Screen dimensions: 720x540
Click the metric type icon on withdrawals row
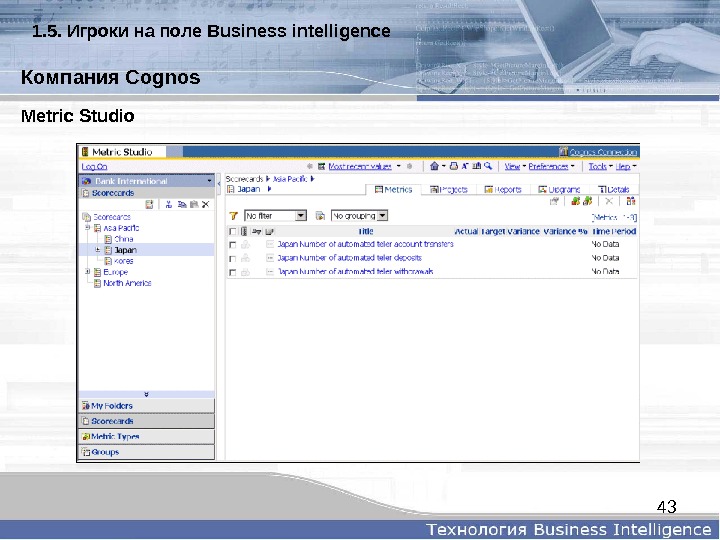click(270, 272)
